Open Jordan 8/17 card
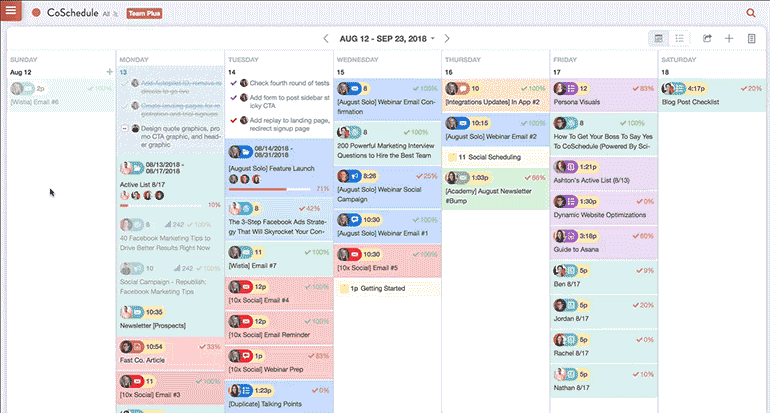 click(x=604, y=311)
